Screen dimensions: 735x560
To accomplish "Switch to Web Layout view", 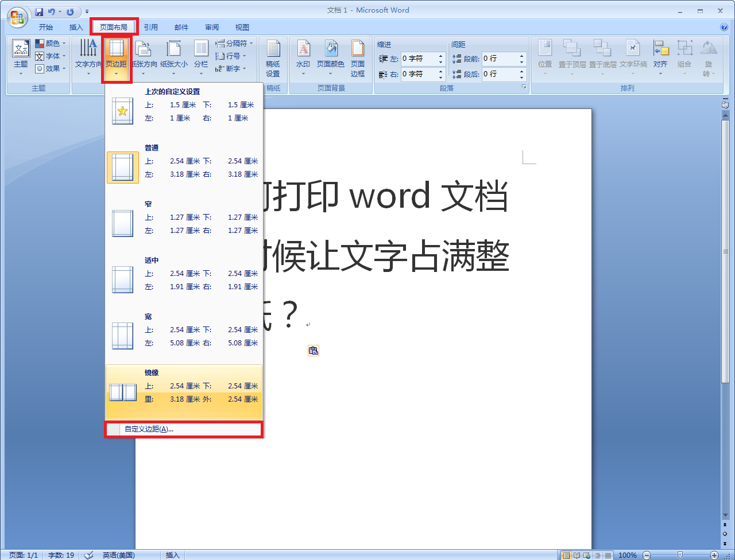I will click(586, 555).
